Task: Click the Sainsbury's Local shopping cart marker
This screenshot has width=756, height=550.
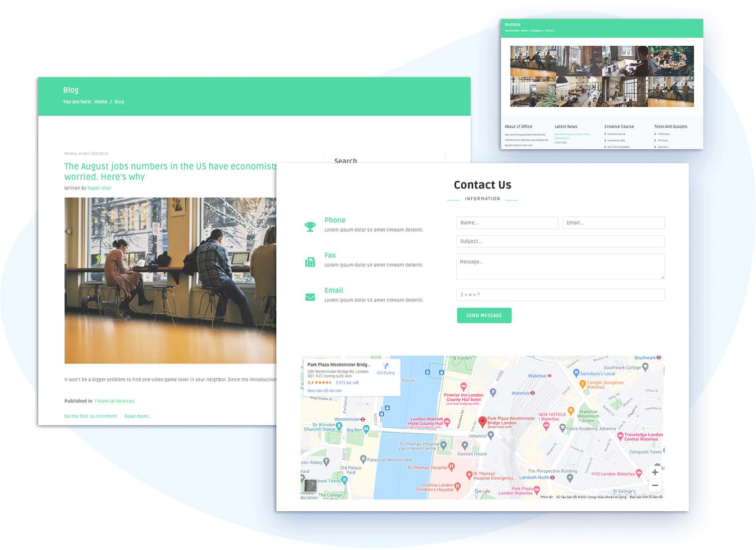Action: click(577, 373)
